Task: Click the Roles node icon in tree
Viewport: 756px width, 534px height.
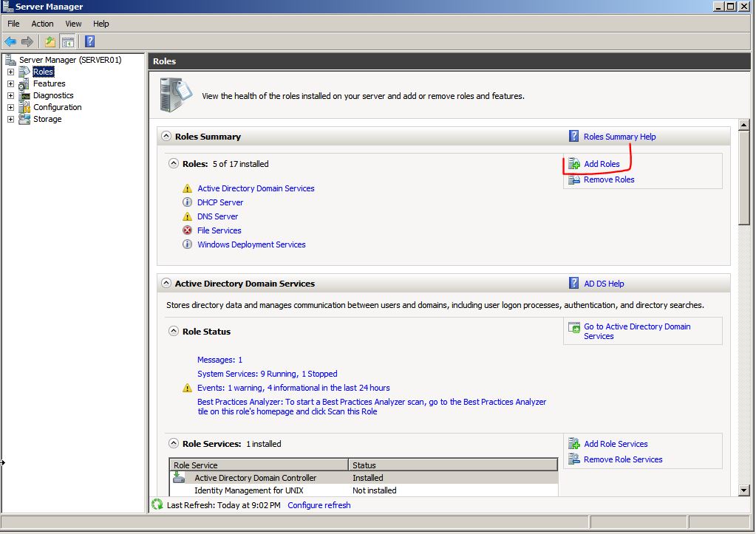Action: click(x=24, y=72)
